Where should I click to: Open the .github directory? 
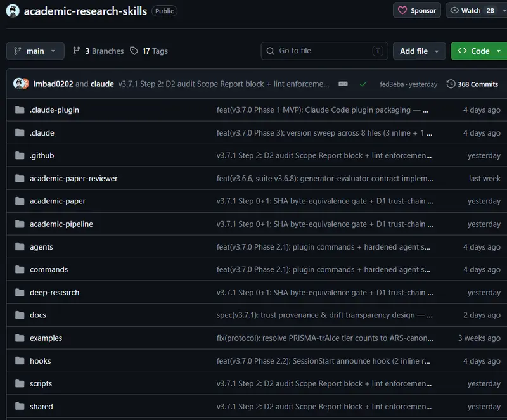[x=42, y=155]
